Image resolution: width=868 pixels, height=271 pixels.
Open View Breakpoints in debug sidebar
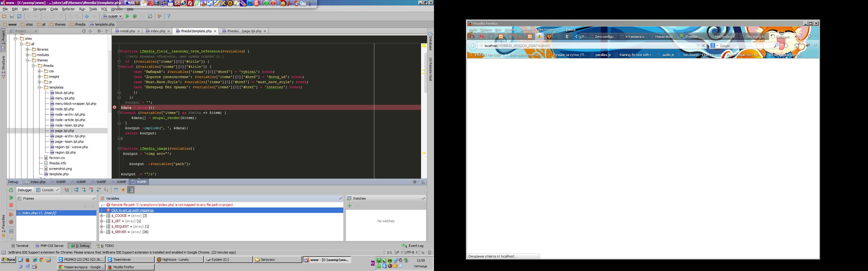[11, 214]
